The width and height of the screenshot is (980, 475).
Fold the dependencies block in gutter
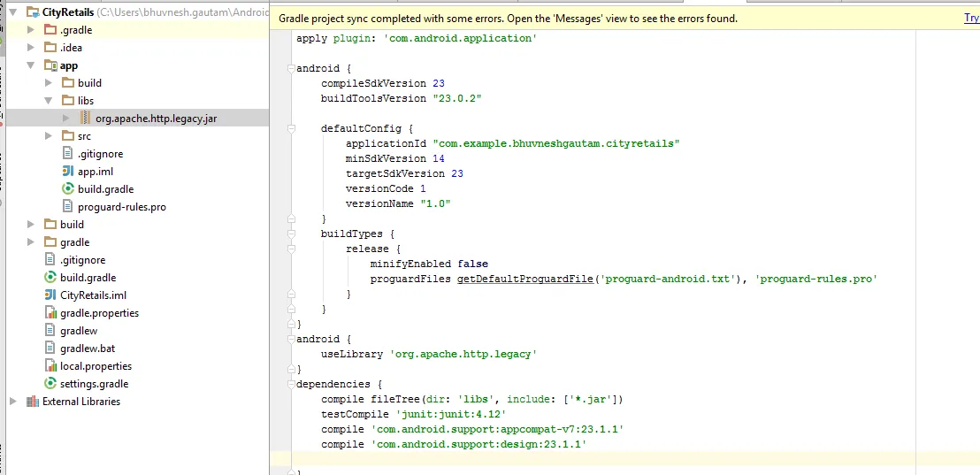click(x=291, y=384)
